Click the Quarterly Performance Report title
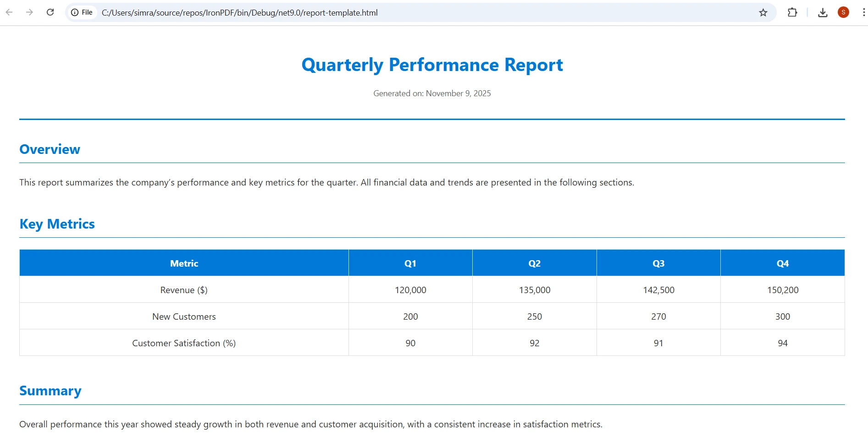868x442 pixels. point(432,65)
